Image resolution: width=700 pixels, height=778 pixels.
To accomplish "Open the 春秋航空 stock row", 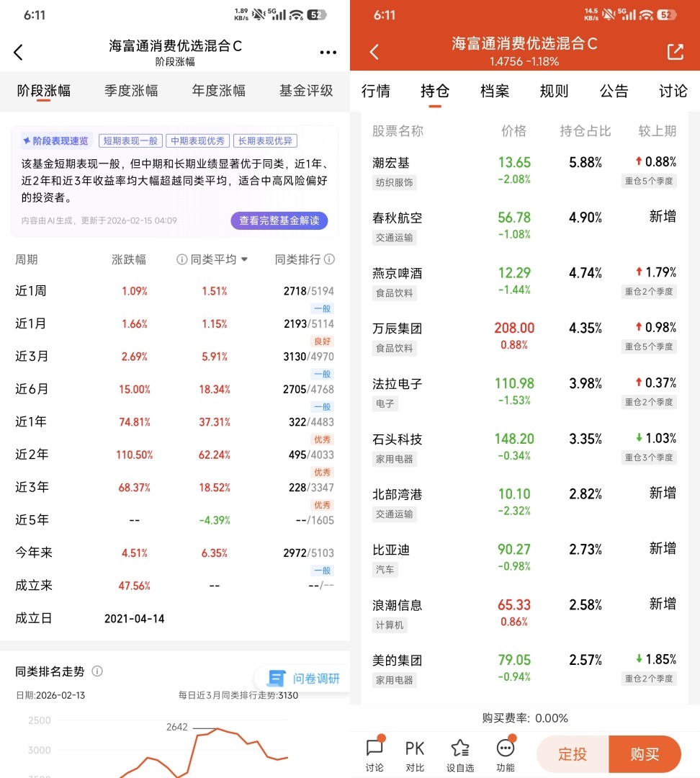I will [x=524, y=227].
